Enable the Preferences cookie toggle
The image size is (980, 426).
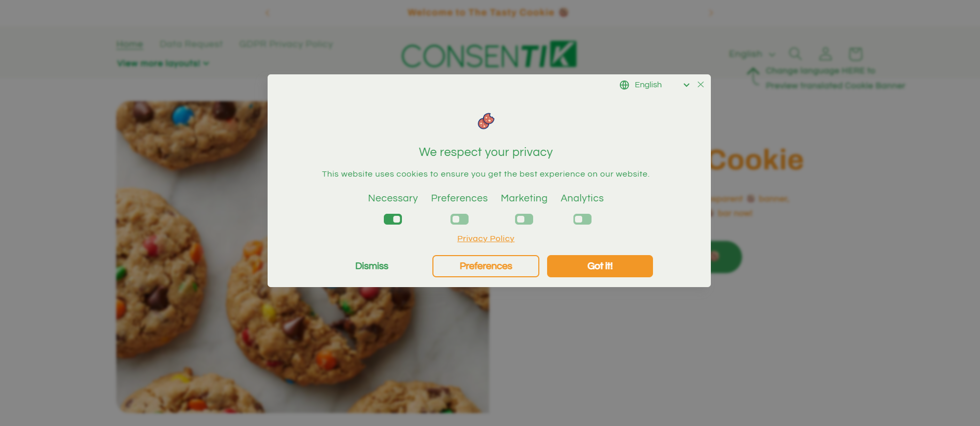(x=459, y=219)
